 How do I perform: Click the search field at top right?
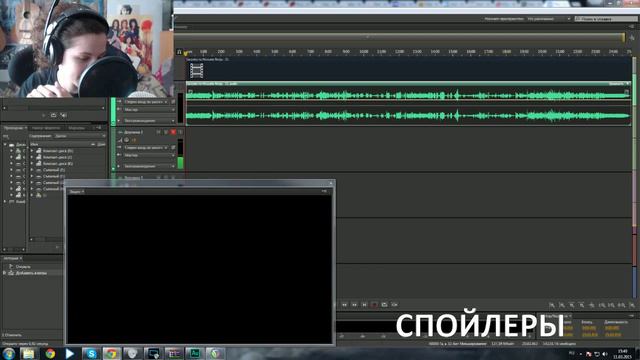(606, 19)
